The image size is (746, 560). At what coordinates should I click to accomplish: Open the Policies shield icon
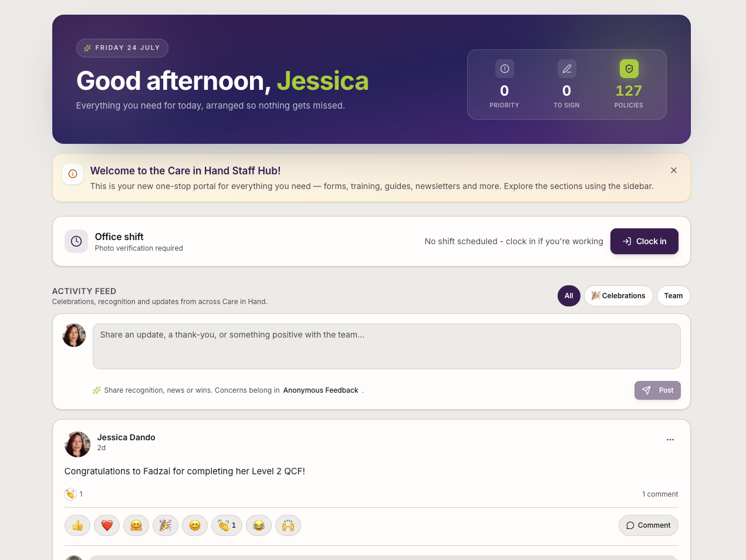click(x=629, y=69)
